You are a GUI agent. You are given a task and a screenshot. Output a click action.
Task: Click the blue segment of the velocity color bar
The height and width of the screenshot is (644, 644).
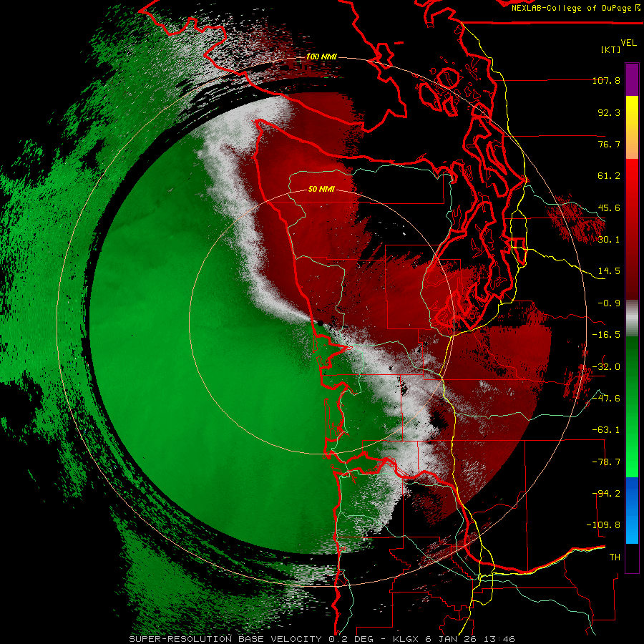632,509
